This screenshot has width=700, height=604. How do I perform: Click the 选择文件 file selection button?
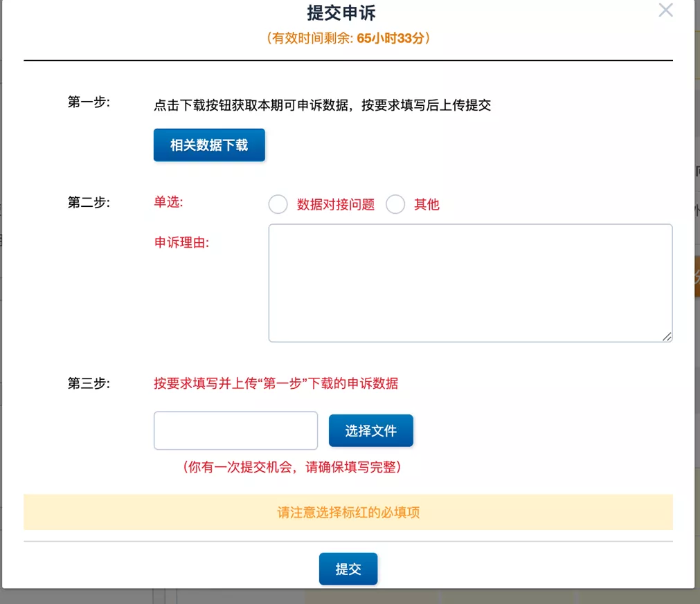click(x=370, y=430)
